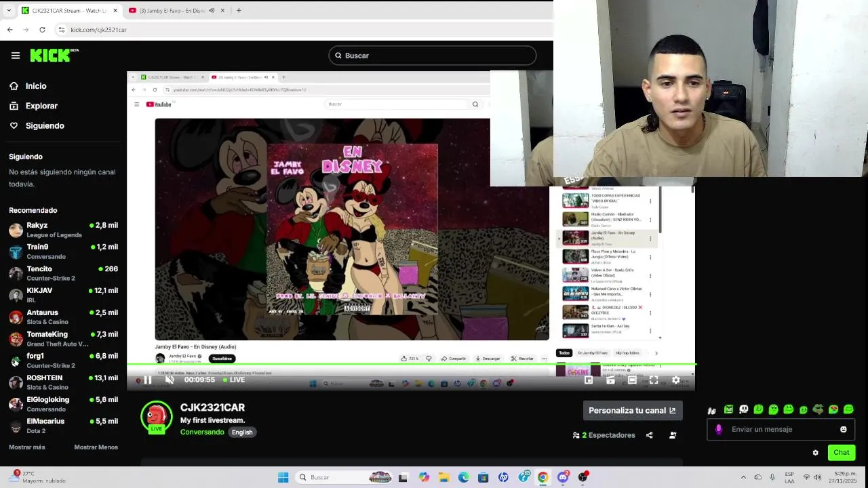Unmute the stream player volume
Viewport: 868px width, 488px height.
170,380
